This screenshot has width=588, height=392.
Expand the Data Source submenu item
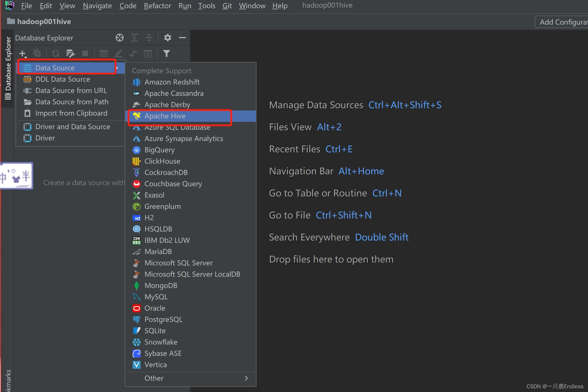pyautogui.click(x=55, y=68)
